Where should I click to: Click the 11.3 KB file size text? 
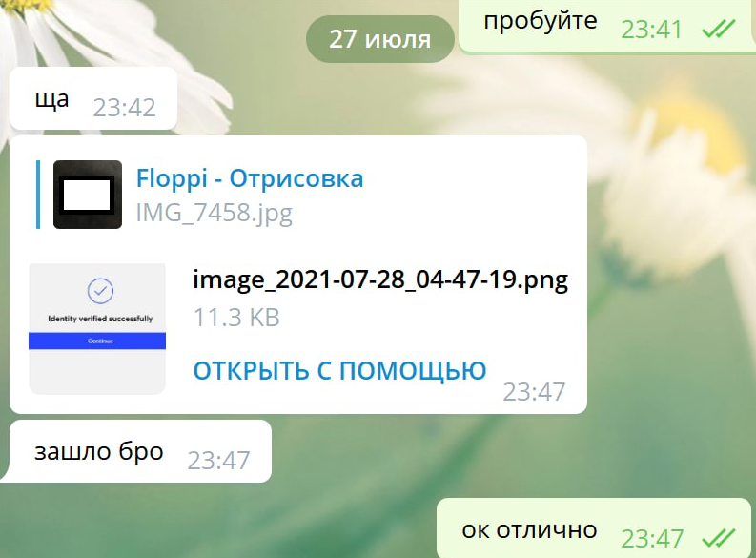point(236,318)
